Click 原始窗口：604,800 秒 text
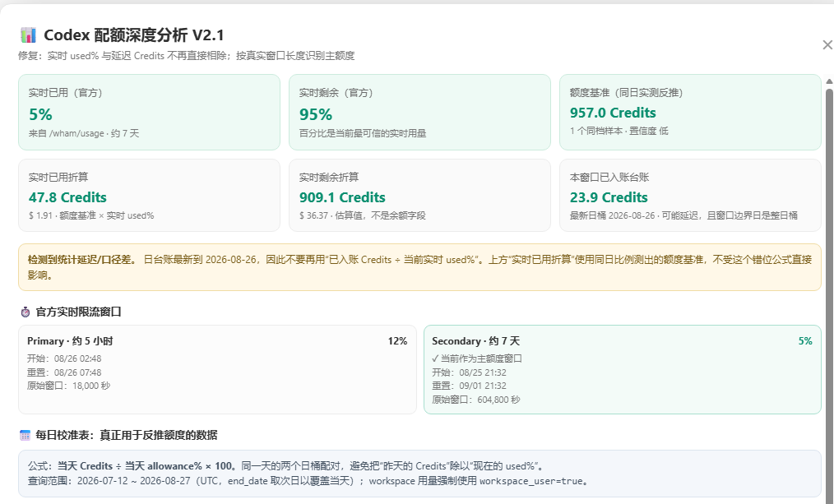 click(476, 400)
